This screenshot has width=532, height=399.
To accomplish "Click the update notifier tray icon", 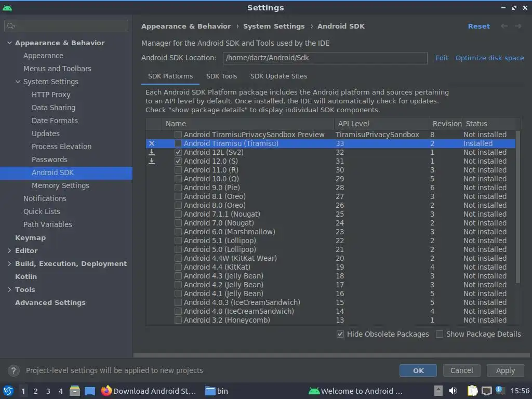I will (499, 390).
